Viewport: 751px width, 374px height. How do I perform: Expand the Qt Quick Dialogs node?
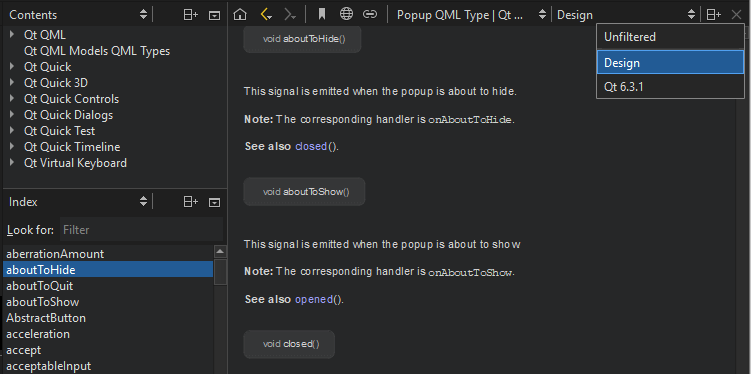pos(12,115)
